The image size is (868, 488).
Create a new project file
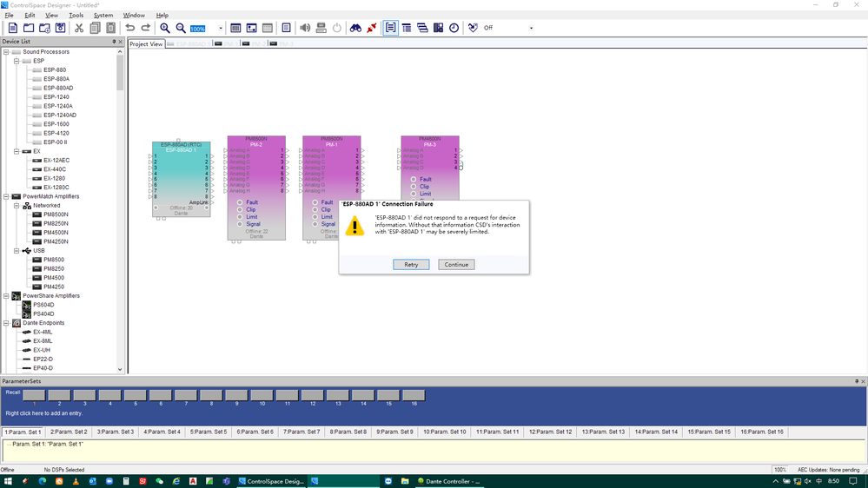(13, 28)
